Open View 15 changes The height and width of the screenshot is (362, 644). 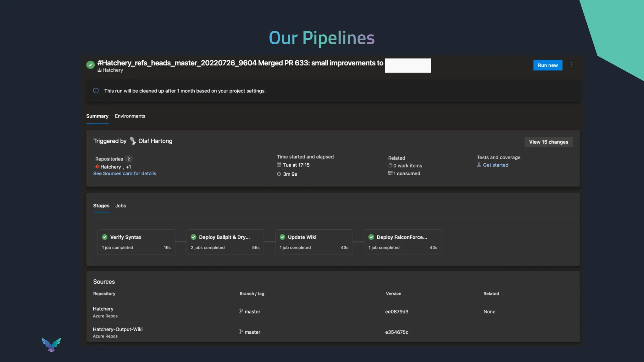(x=548, y=142)
